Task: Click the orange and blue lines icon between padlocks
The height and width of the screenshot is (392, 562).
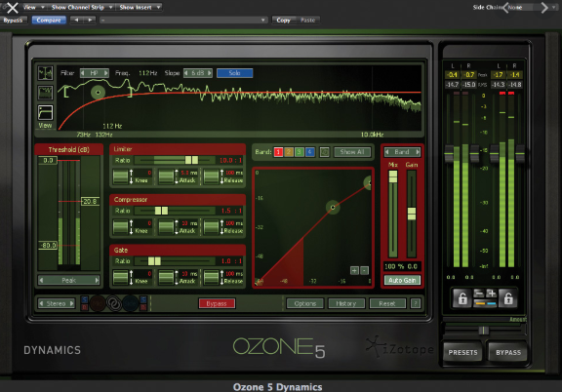Action: [485, 303]
